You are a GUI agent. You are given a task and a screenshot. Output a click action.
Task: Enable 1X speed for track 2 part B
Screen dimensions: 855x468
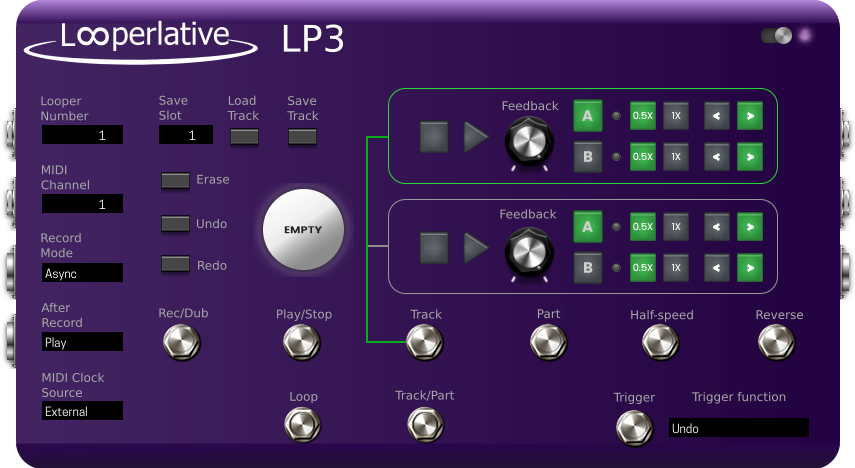676,268
